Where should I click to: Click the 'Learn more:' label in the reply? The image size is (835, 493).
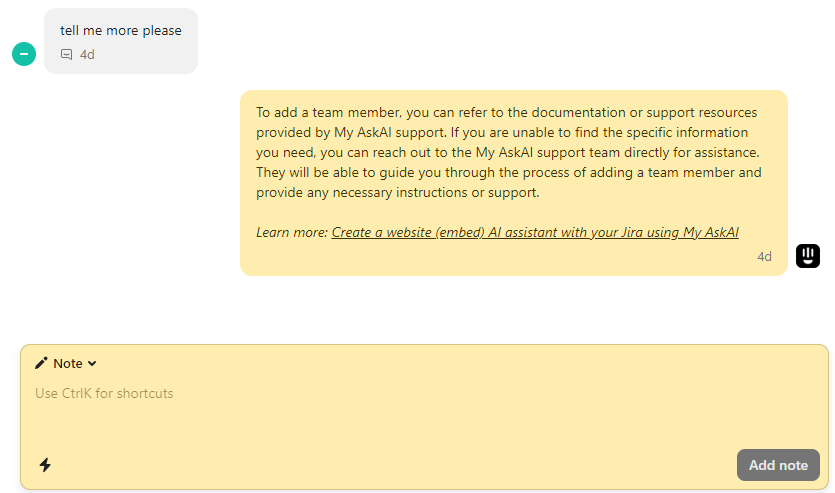[x=291, y=232]
